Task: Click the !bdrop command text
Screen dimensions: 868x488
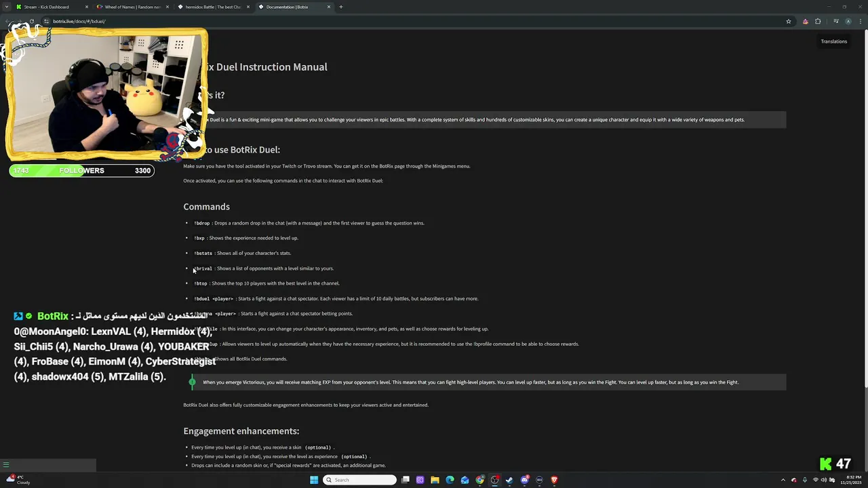Action: coord(202,223)
